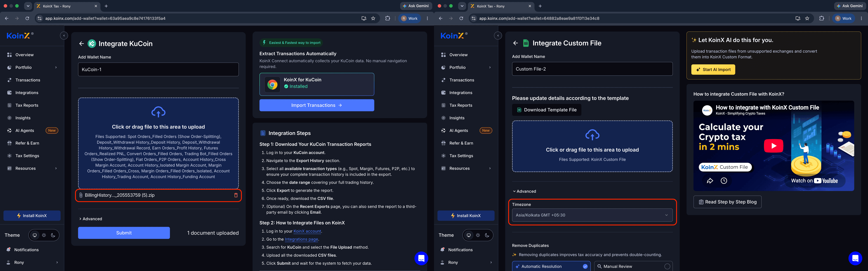This screenshot has height=271, width=868.
Task: Open a new tab in the left browser window
Action: click(x=106, y=6)
